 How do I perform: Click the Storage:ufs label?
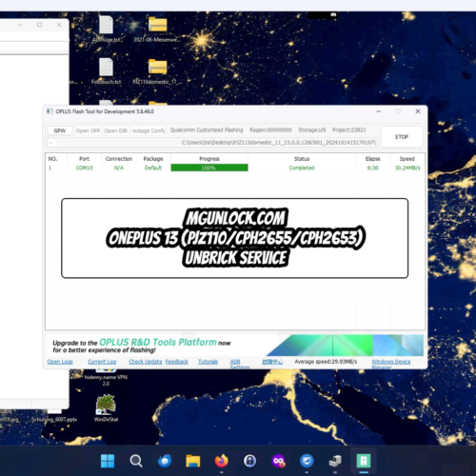(312, 130)
